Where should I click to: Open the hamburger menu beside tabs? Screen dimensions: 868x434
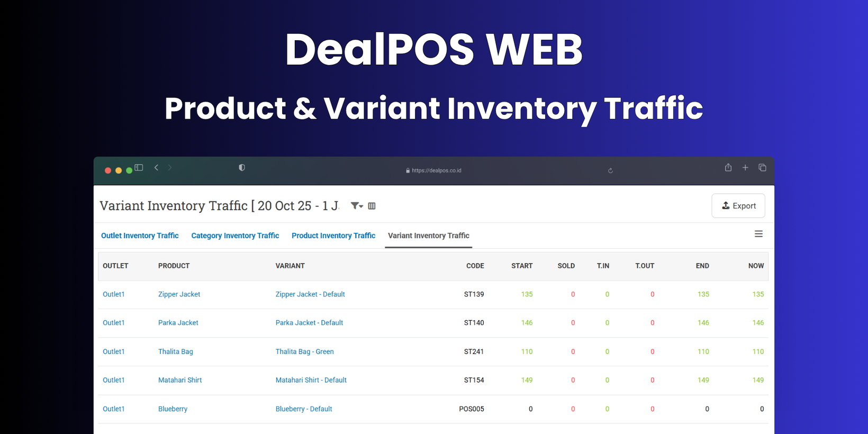point(758,234)
